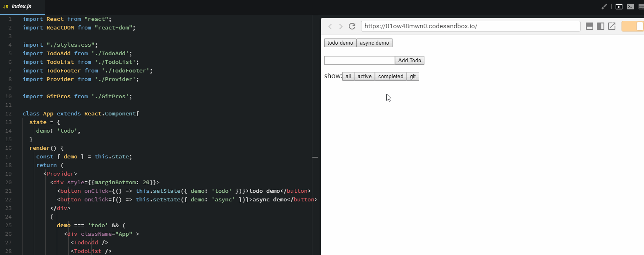Refresh the preview page
Screen dimensions: 644x255
click(352, 26)
